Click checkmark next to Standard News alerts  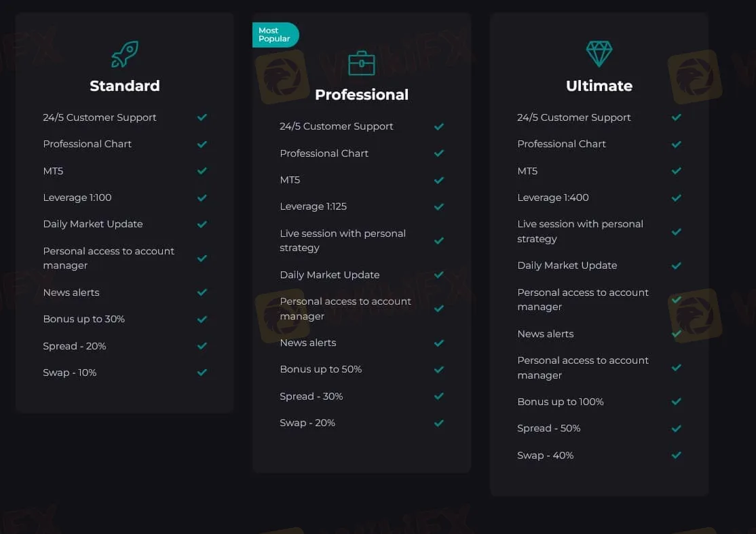point(202,292)
